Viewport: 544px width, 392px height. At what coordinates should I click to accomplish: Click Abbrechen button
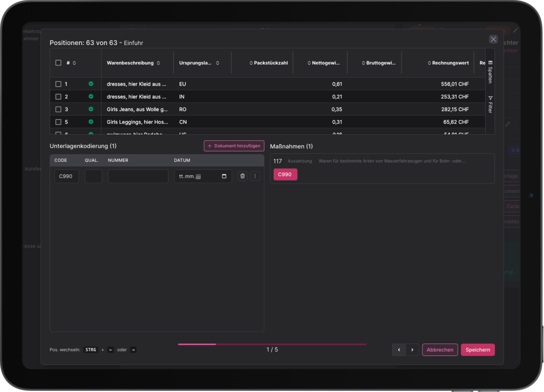point(440,350)
